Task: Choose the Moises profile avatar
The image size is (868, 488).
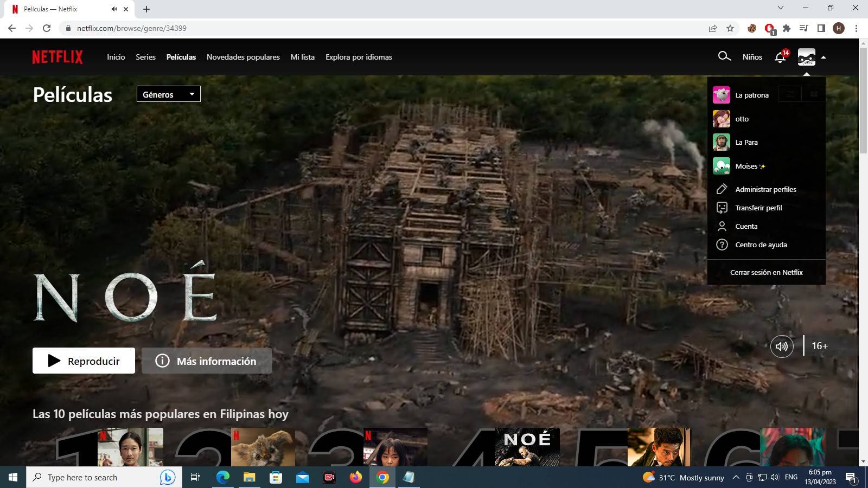Action: click(x=721, y=166)
